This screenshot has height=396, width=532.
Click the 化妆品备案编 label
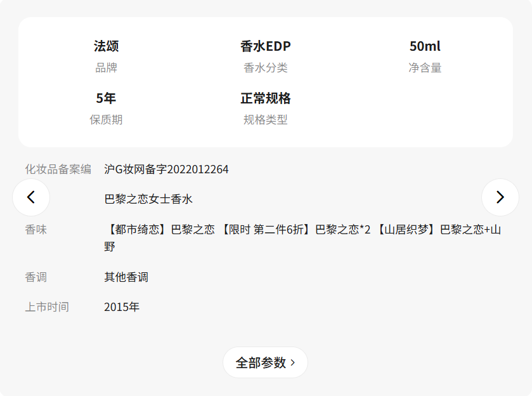58,169
